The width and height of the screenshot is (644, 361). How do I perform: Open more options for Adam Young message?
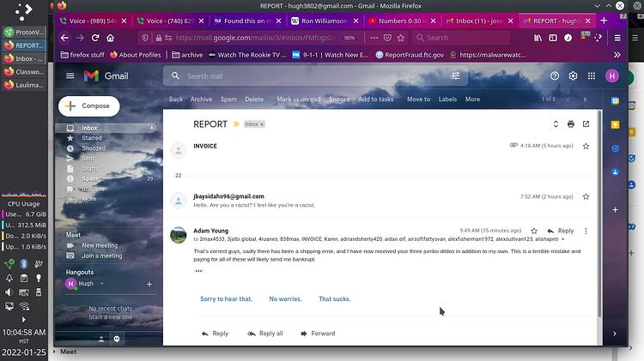click(586, 231)
